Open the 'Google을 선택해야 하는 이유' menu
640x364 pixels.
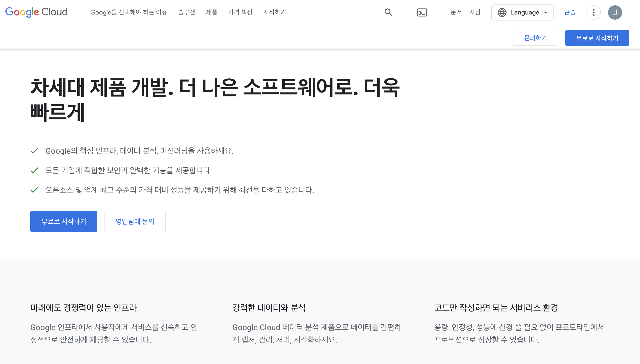(129, 12)
